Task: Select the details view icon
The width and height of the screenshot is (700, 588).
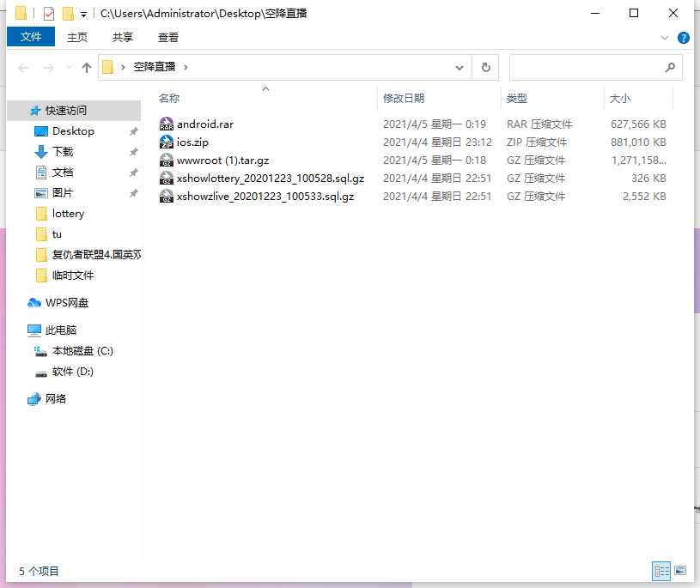Action: (661, 571)
